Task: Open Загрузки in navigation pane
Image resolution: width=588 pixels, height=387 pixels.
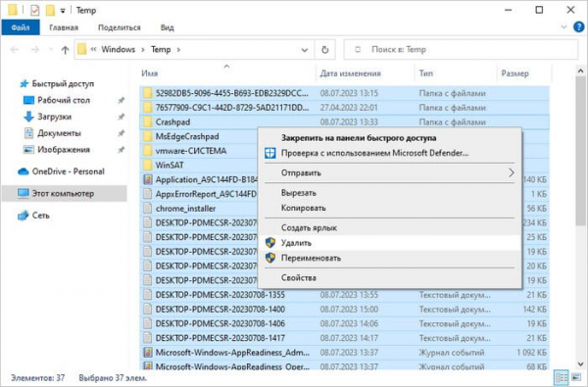Action: [x=54, y=117]
